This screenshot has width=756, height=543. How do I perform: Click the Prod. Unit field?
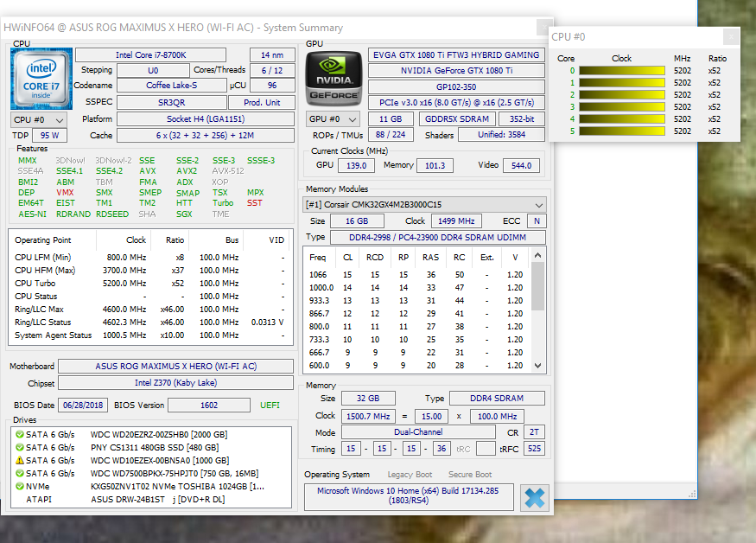tap(262, 102)
